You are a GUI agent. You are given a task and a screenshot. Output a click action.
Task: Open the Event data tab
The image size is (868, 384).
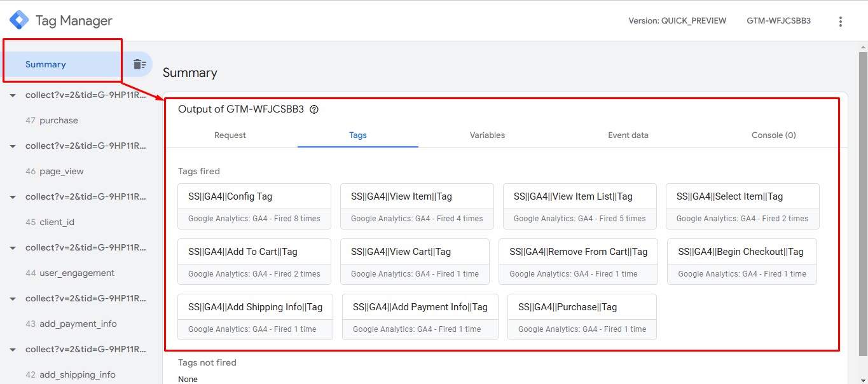tap(628, 135)
